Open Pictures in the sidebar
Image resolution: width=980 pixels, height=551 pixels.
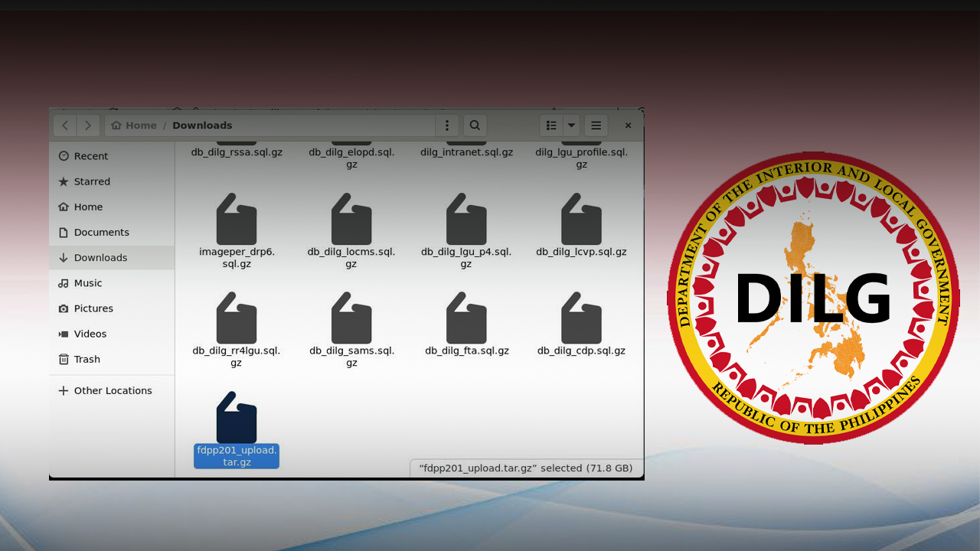pyautogui.click(x=112, y=308)
